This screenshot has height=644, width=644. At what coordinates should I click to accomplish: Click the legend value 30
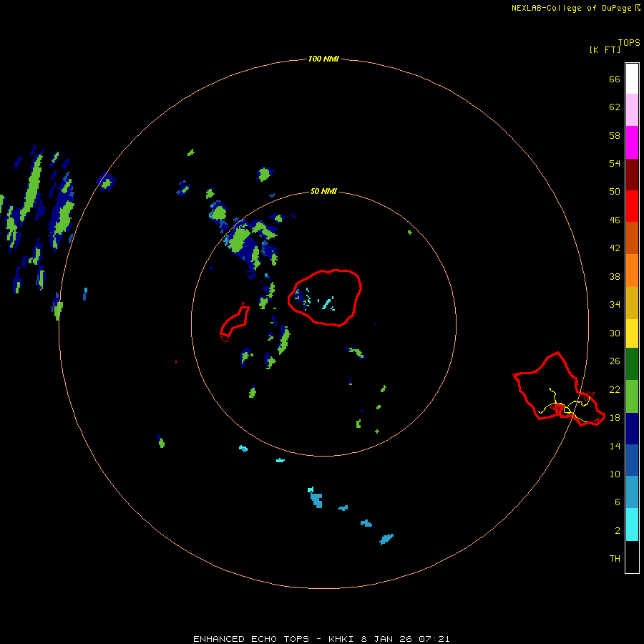[615, 333]
